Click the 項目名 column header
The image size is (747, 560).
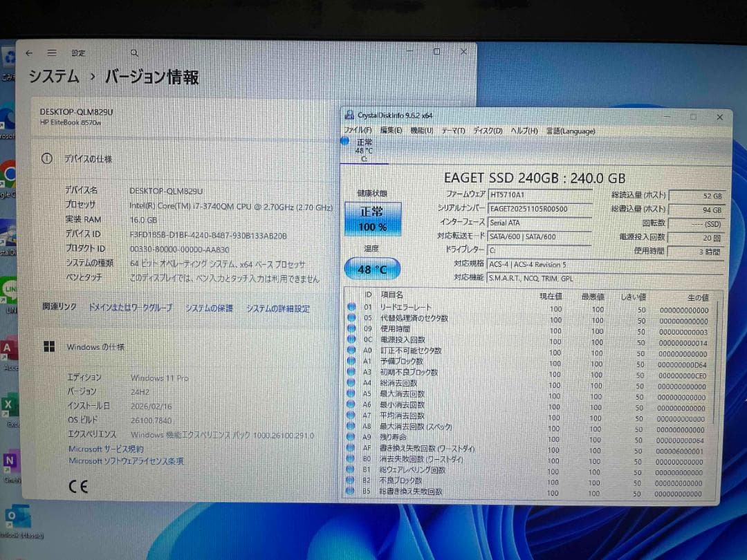coord(391,295)
